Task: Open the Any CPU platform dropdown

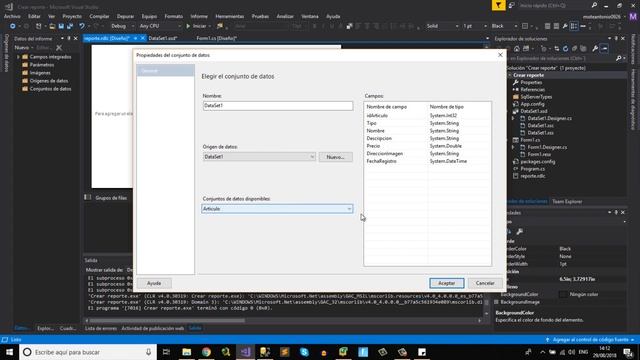Action: point(160,26)
